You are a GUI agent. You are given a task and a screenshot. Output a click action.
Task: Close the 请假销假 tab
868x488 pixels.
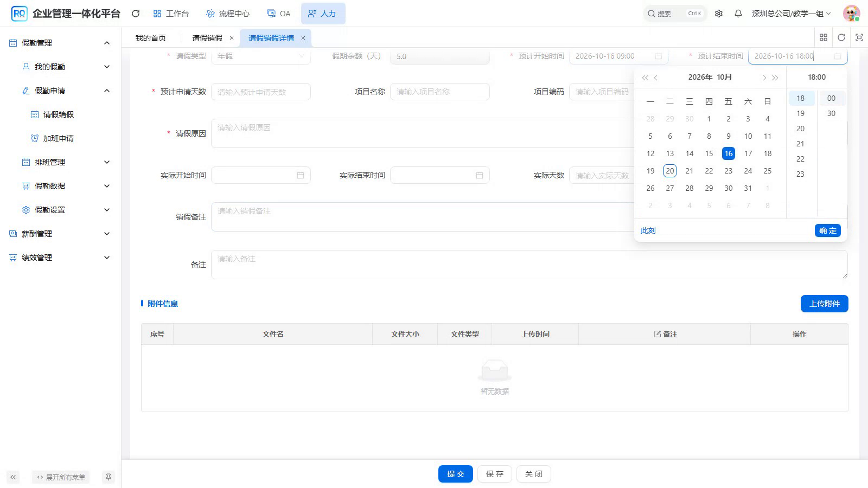click(232, 38)
